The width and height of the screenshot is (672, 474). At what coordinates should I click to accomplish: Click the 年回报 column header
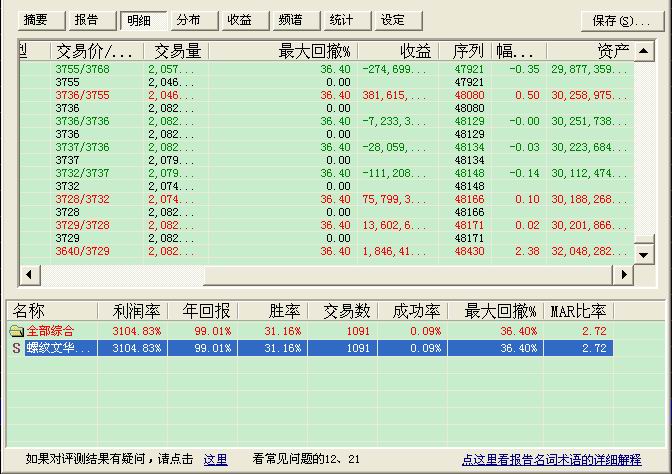coord(203,311)
